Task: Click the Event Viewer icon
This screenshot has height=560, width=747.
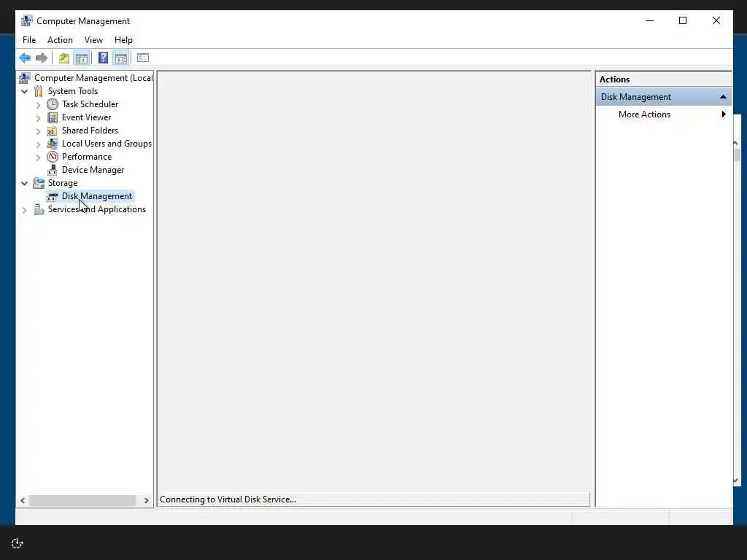Action: pyautogui.click(x=53, y=117)
